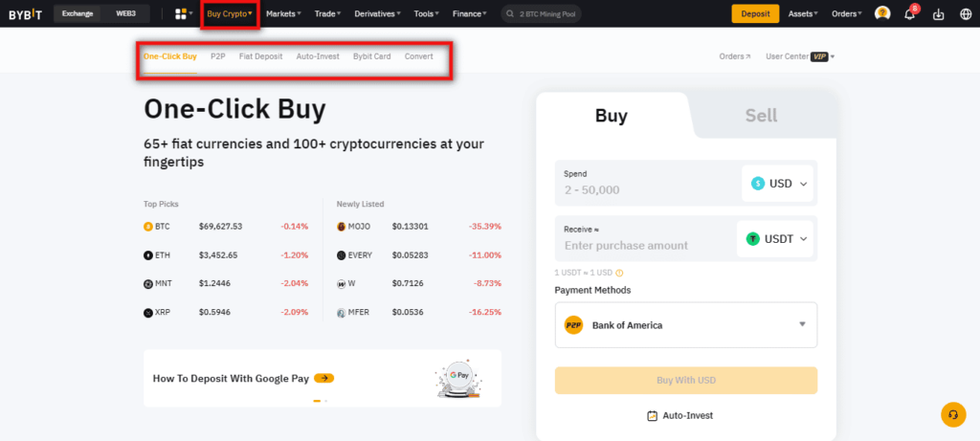Screen dimensions: 980x441
Task: Expand the USDT crypto dropdown
Action: [776, 239]
